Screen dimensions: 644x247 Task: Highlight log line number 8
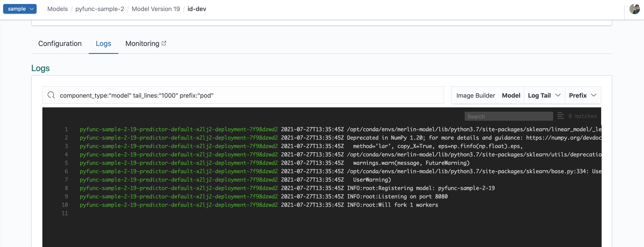coord(66,188)
